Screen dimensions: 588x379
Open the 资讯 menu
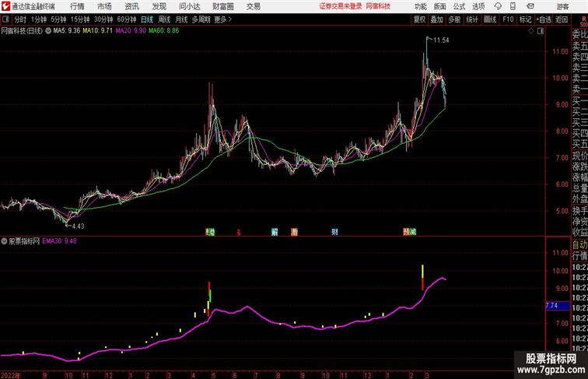click(132, 6)
